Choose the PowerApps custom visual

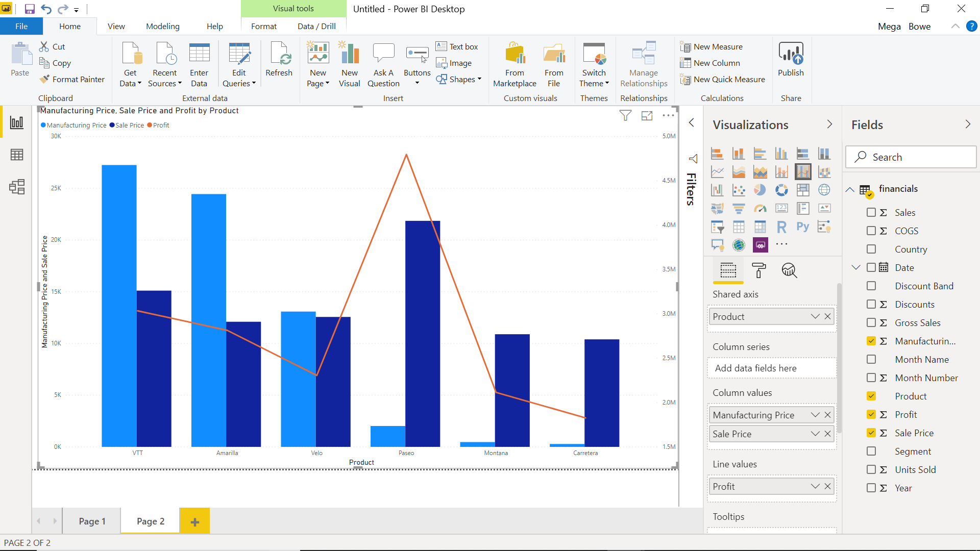760,245
